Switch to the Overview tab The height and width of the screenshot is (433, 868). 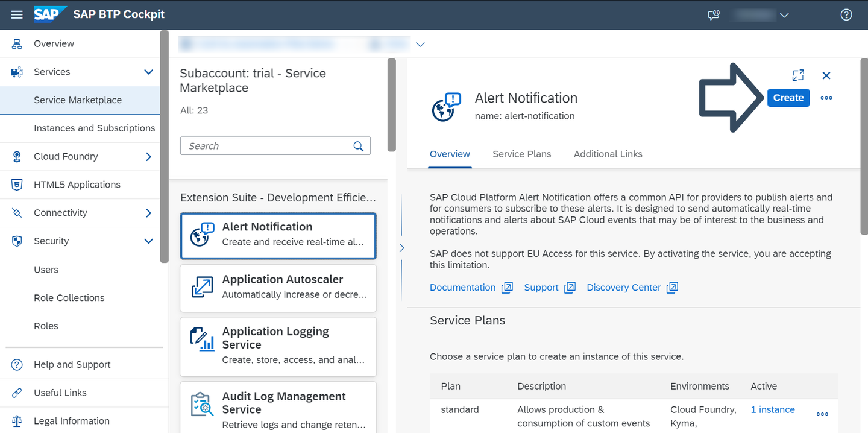450,154
